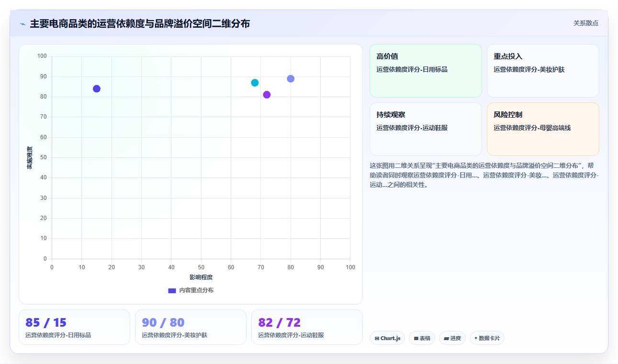The width and height of the screenshot is (618, 364).
Task: Click 运营依赖度评分-美妆护肤 in the 重点投入 card
Action: (529, 69)
